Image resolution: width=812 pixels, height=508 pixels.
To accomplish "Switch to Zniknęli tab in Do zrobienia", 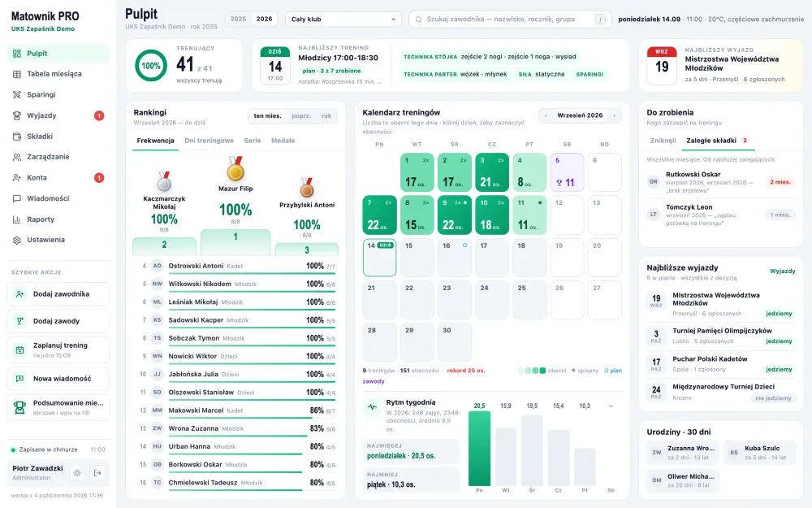I will (663, 141).
